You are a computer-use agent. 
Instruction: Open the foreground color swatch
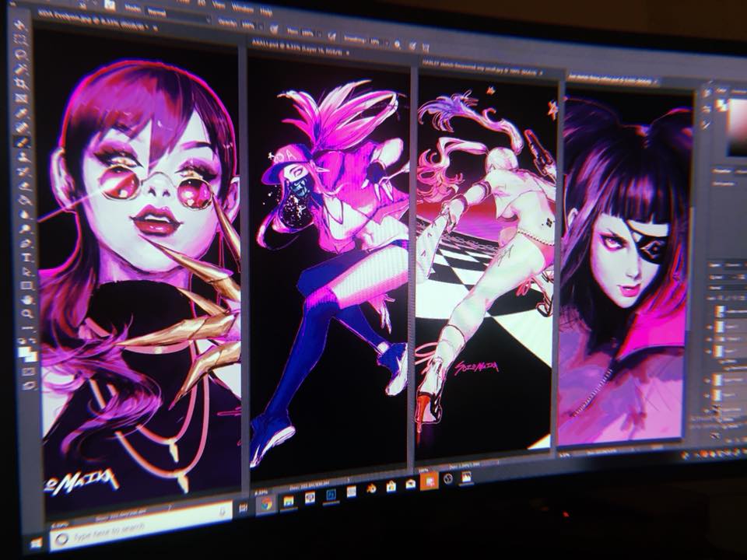coord(25,352)
